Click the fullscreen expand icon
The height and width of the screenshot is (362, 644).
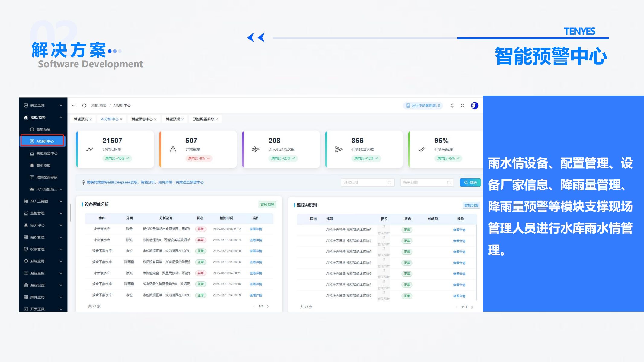click(463, 106)
